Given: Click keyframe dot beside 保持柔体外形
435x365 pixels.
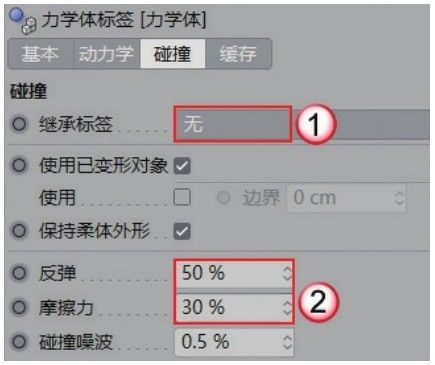Looking at the screenshot, I should click(19, 231).
